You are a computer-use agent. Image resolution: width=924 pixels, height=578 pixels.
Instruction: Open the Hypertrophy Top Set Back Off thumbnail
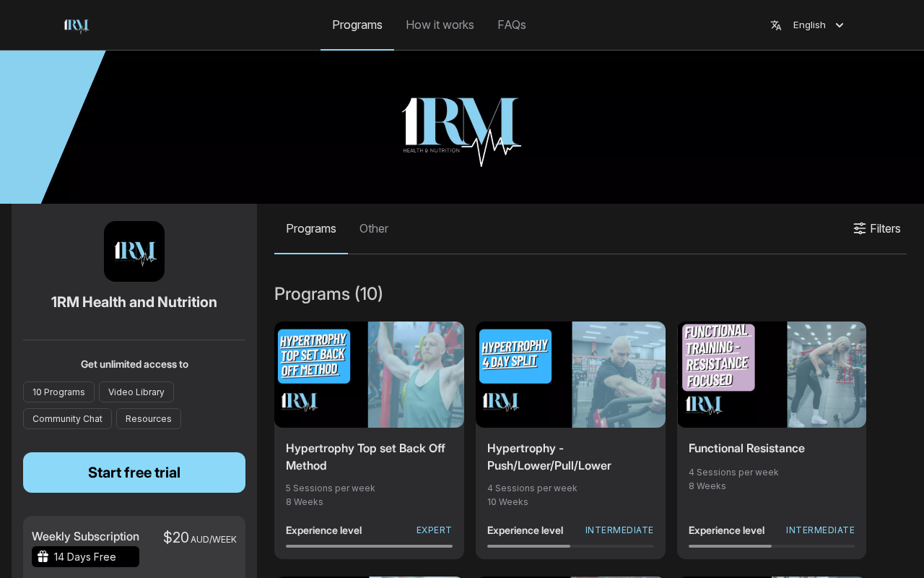[369, 374]
